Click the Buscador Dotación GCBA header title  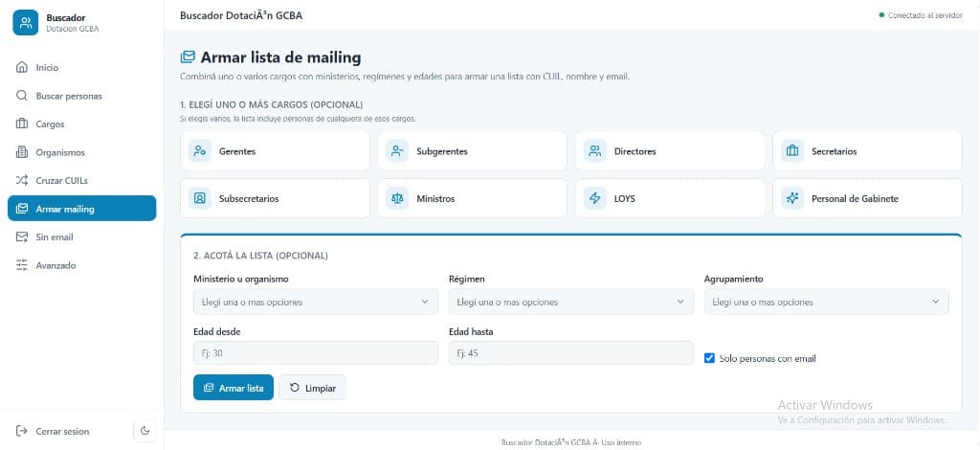[x=241, y=15]
